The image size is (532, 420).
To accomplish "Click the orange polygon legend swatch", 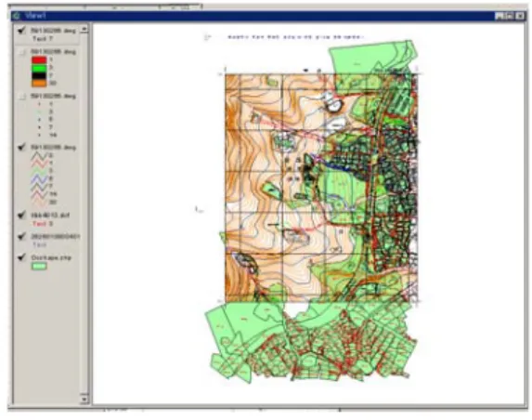I will tap(39, 84).
